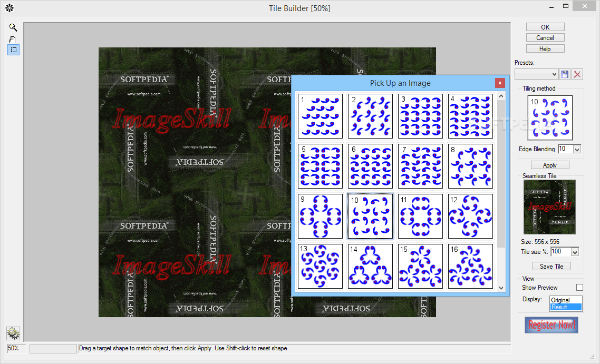Select the Hand pan tool
Viewport: 600px width, 364px height.
click(x=13, y=39)
